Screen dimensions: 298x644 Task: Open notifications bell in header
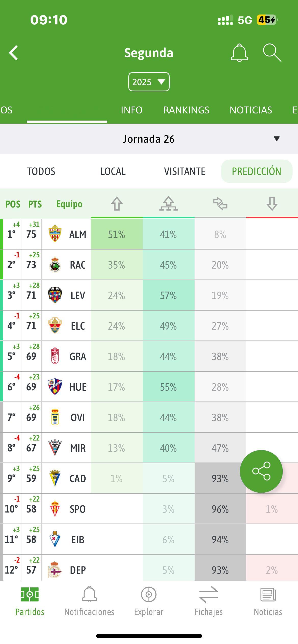coord(239,53)
